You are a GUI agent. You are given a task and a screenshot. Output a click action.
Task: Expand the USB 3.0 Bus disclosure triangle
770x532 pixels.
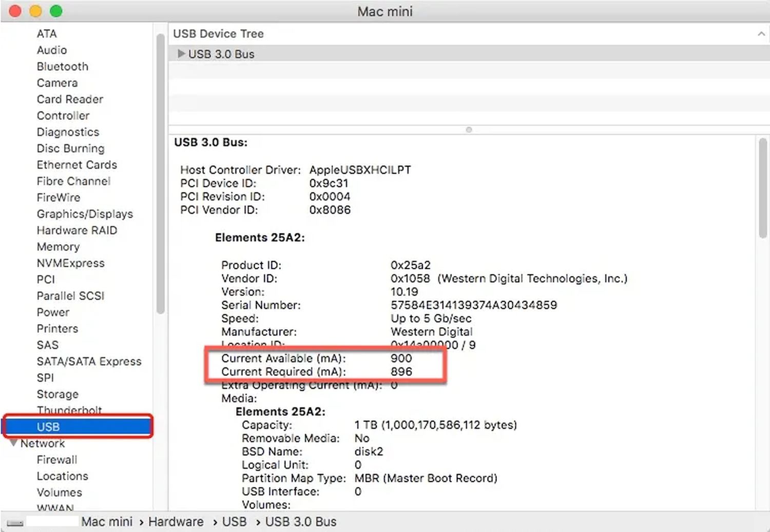[181, 54]
